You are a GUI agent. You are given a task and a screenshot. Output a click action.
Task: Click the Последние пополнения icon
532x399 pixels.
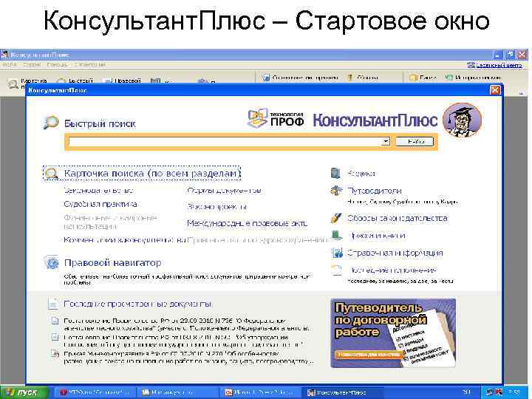[x=336, y=270]
